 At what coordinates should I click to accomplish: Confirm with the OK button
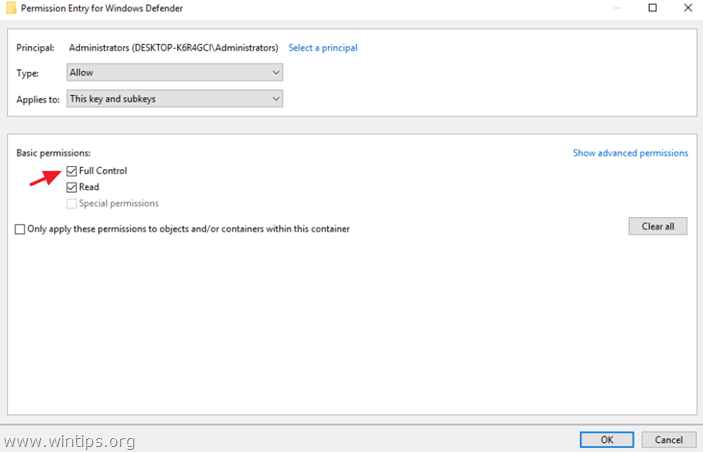click(607, 440)
